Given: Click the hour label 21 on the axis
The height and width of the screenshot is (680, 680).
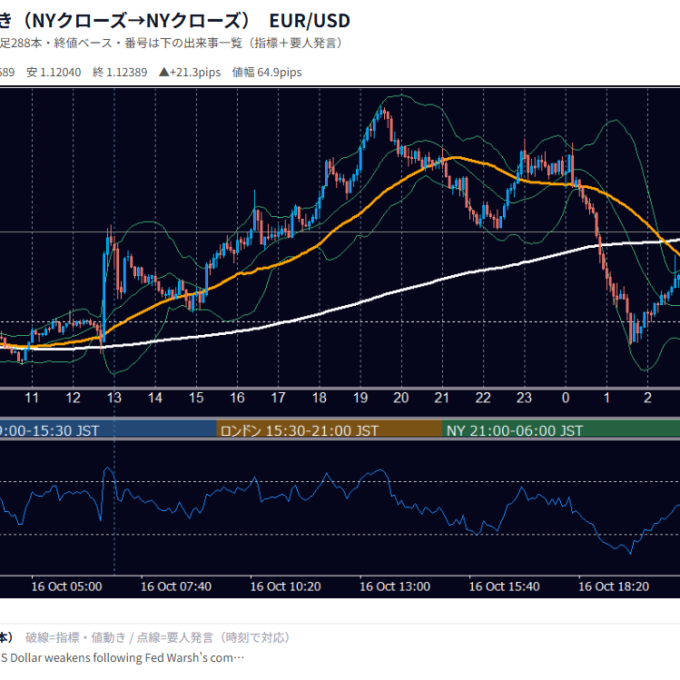Looking at the screenshot, I should pyautogui.click(x=442, y=398).
